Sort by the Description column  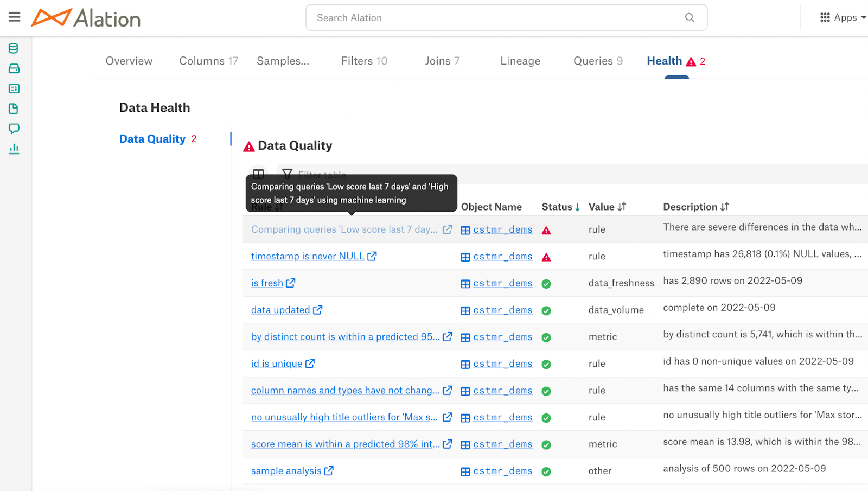click(696, 207)
